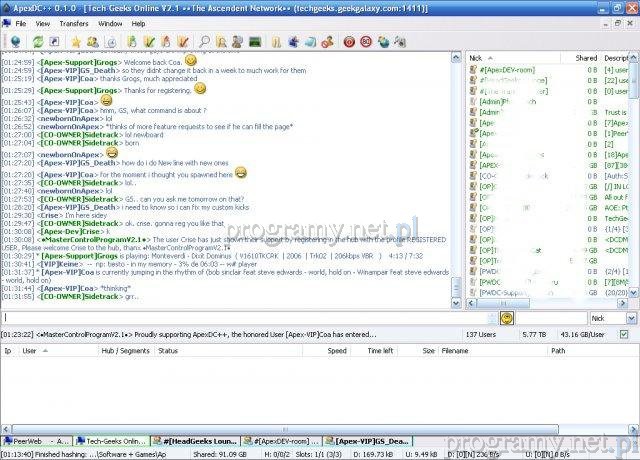Click the green Network Statistics icon
This screenshot has height=460, width=640.
(255, 42)
